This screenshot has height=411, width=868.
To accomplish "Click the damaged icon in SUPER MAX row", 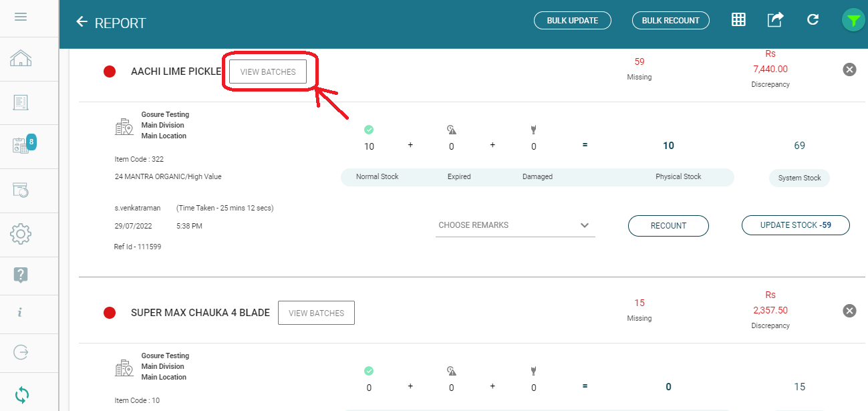I will (533, 371).
